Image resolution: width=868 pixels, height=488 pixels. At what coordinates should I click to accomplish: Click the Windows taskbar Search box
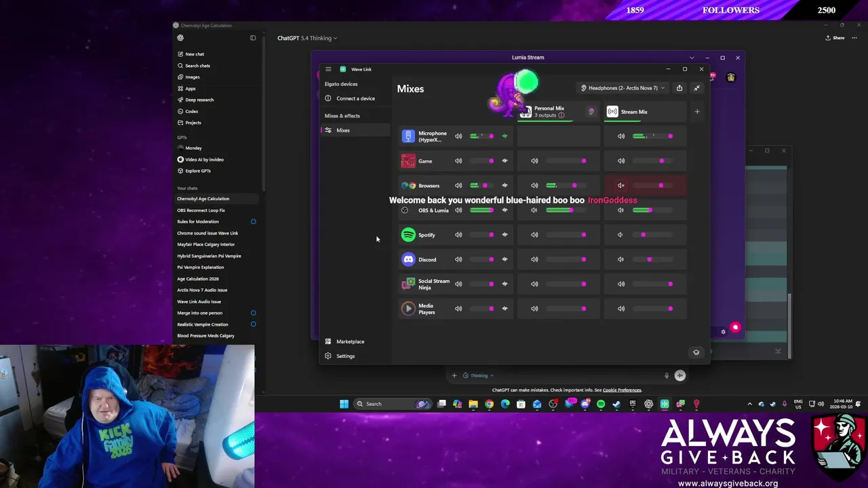[x=393, y=404]
